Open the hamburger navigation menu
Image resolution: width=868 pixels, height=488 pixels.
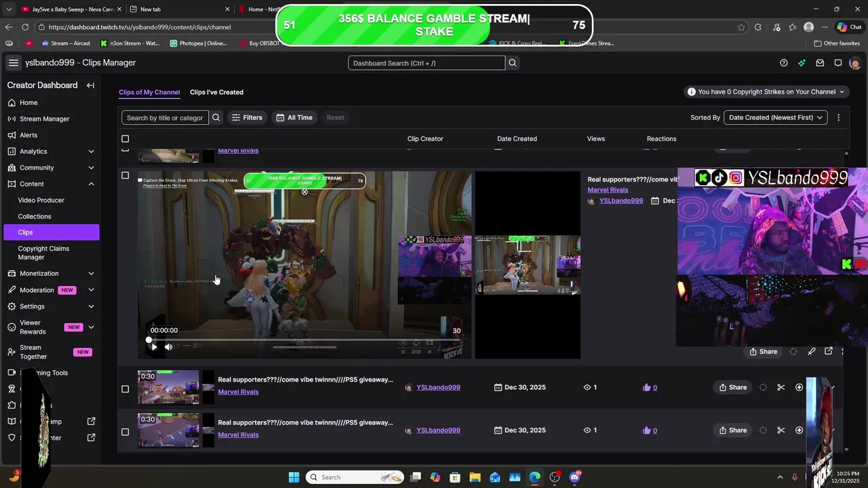click(14, 63)
